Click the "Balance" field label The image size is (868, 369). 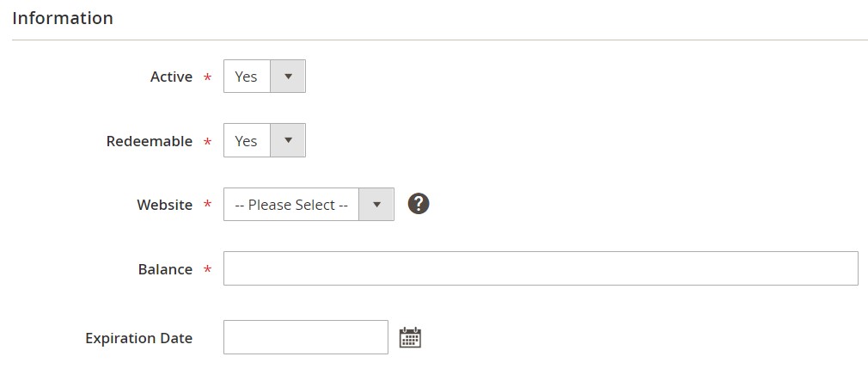[165, 269]
